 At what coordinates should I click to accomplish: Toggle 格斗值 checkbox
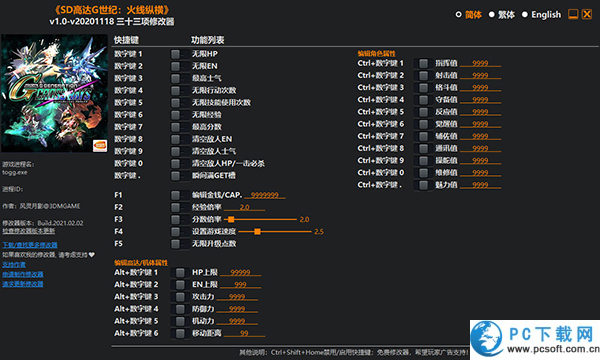click(423, 88)
